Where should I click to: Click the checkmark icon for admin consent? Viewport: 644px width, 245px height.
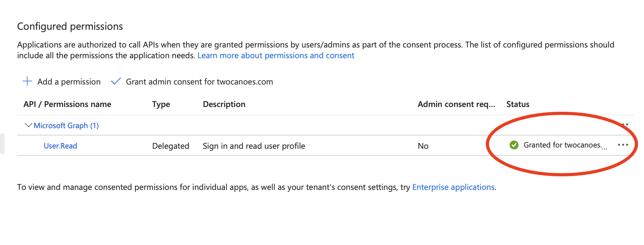pos(116,82)
